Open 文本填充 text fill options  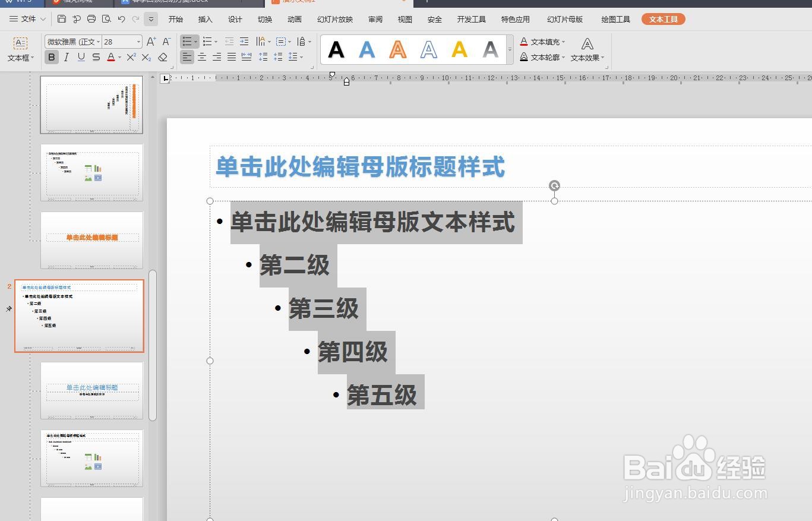point(542,42)
